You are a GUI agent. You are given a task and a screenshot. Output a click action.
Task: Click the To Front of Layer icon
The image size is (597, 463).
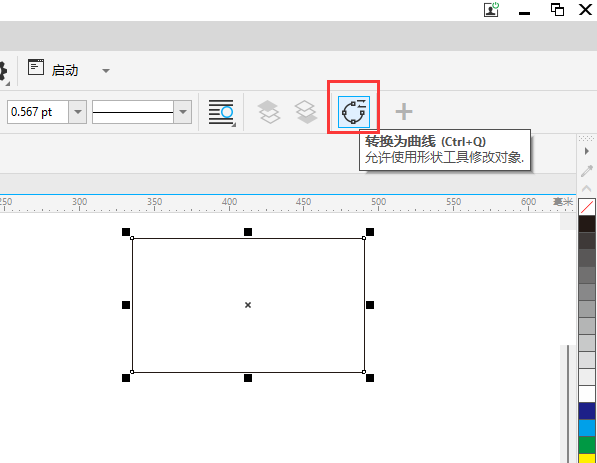coord(269,112)
